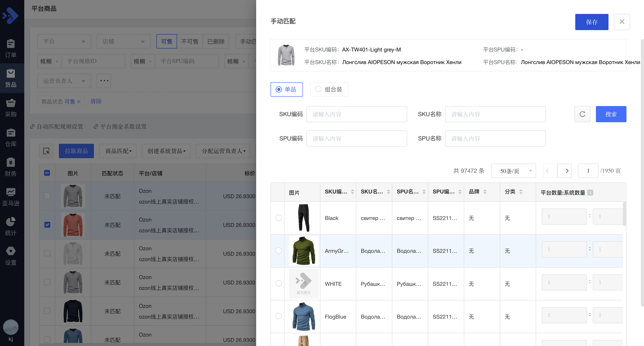Image resolution: width=644 pixels, height=346 pixels.
Task: Click the cursor selection icon button
Action: [x=46, y=151]
